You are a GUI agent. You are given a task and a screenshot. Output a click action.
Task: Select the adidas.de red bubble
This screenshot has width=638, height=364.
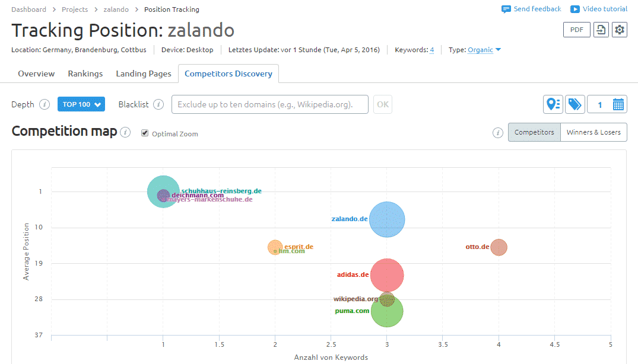click(x=387, y=275)
